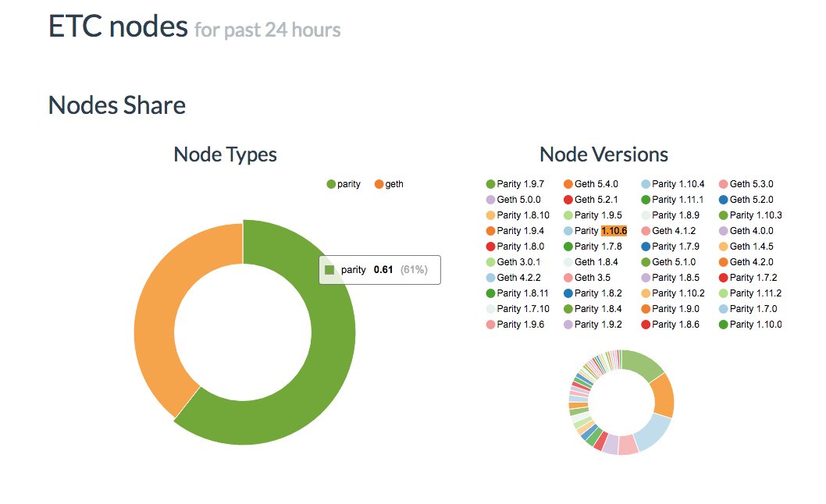Click Geth 1.4.5 legend entry
The height and width of the screenshot is (504, 826).
tap(746, 246)
